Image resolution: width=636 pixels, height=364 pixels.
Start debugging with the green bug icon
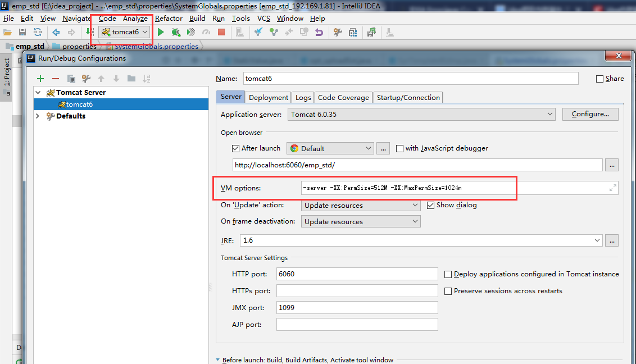pyautogui.click(x=176, y=33)
